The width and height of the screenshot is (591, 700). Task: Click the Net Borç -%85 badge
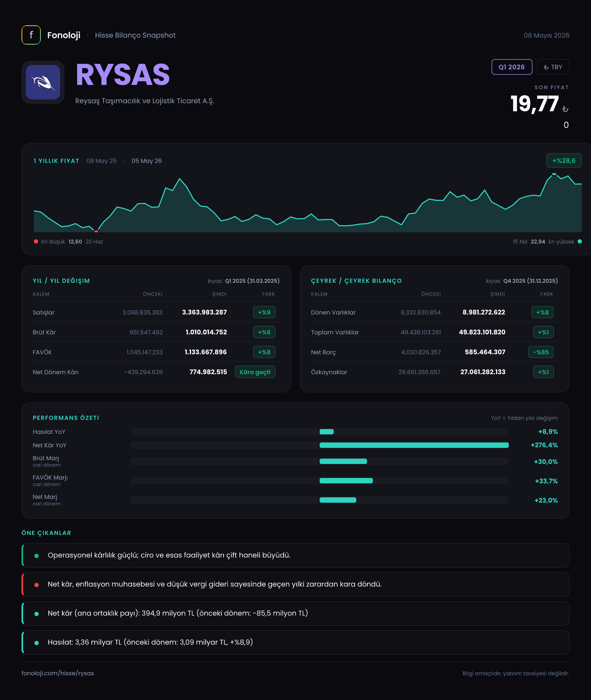click(x=541, y=352)
